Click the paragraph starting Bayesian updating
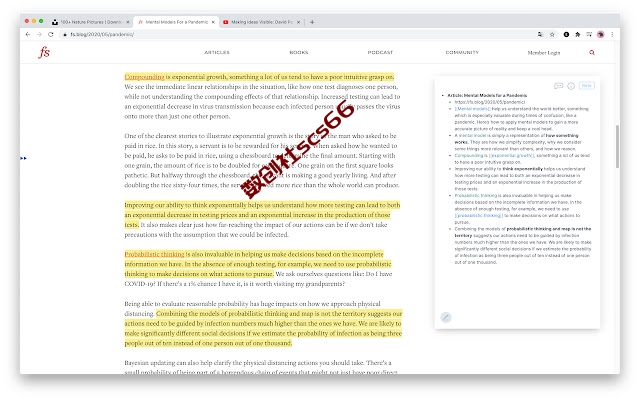Image resolution: width=640 pixels, height=400 pixels. [x=261, y=367]
